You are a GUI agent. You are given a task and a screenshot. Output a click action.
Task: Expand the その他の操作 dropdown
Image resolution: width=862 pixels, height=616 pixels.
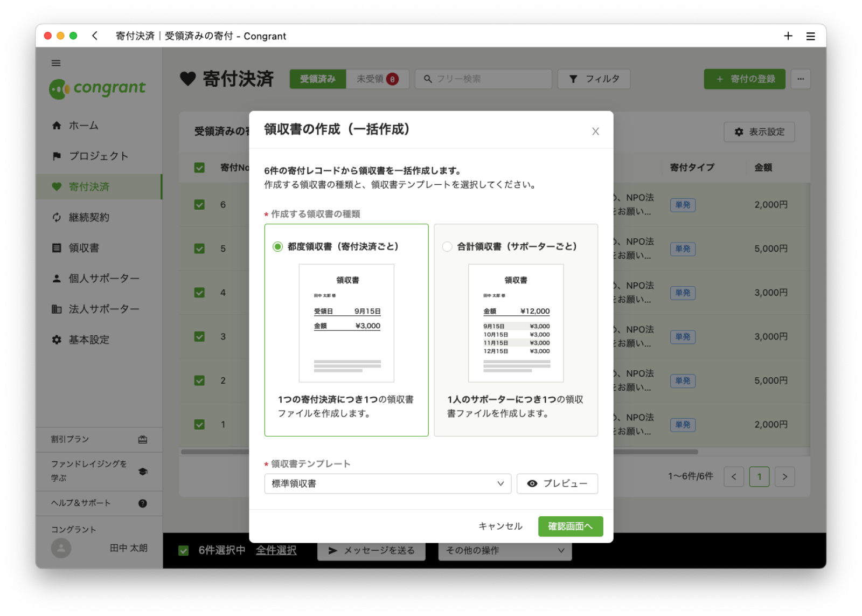point(505,550)
